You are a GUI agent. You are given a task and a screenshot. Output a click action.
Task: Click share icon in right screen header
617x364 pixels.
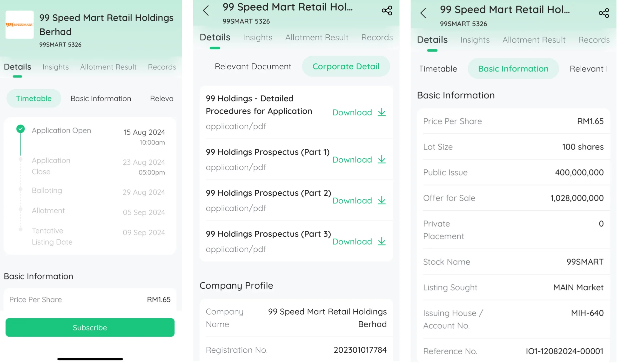[x=604, y=13]
